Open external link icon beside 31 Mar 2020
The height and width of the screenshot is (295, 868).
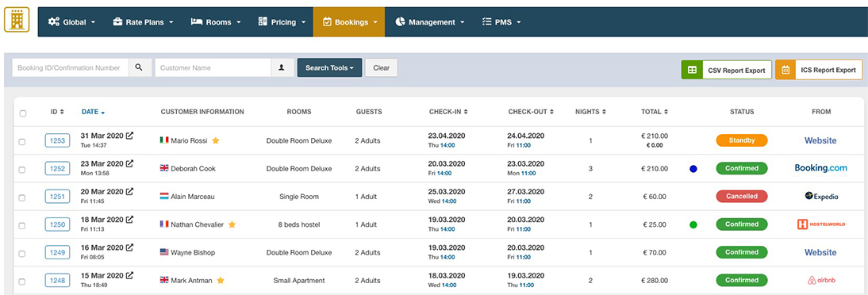[129, 135]
